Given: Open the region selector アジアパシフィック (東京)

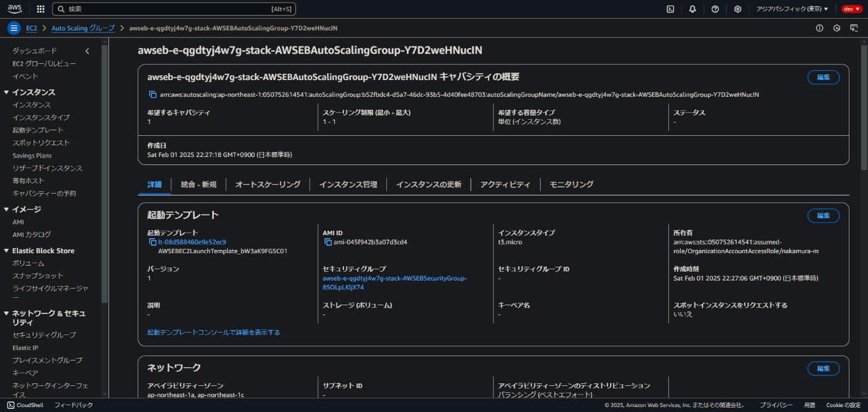Looking at the screenshot, I should click(x=792, y=9).
